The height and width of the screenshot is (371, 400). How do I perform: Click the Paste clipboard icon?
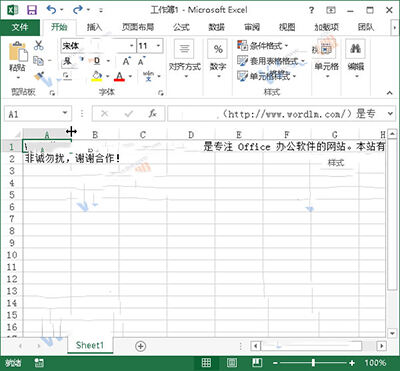pos(18,52)
